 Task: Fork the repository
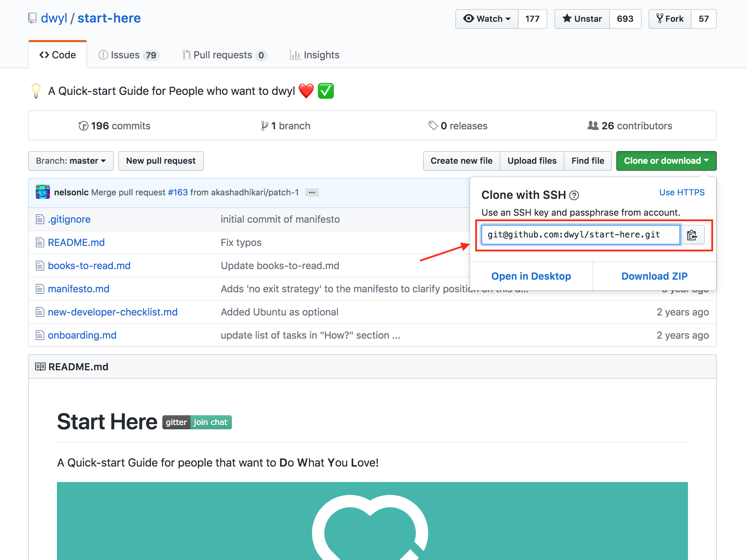pos(670,19)
